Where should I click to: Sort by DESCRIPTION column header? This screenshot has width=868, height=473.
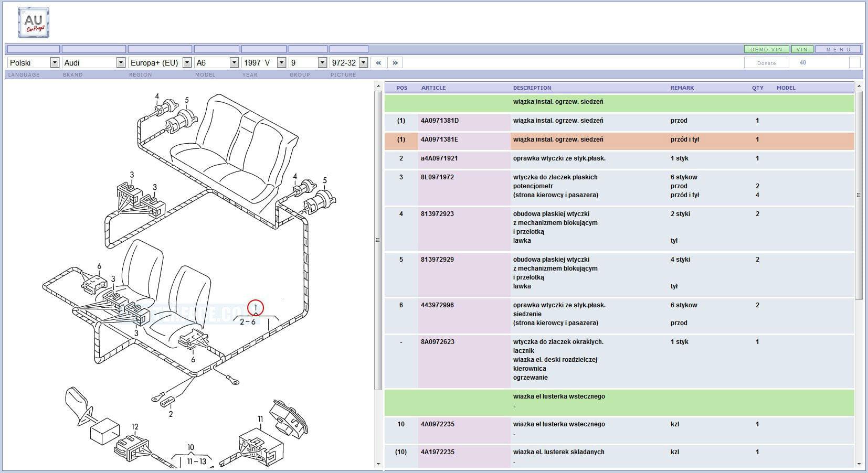point(532,88)
